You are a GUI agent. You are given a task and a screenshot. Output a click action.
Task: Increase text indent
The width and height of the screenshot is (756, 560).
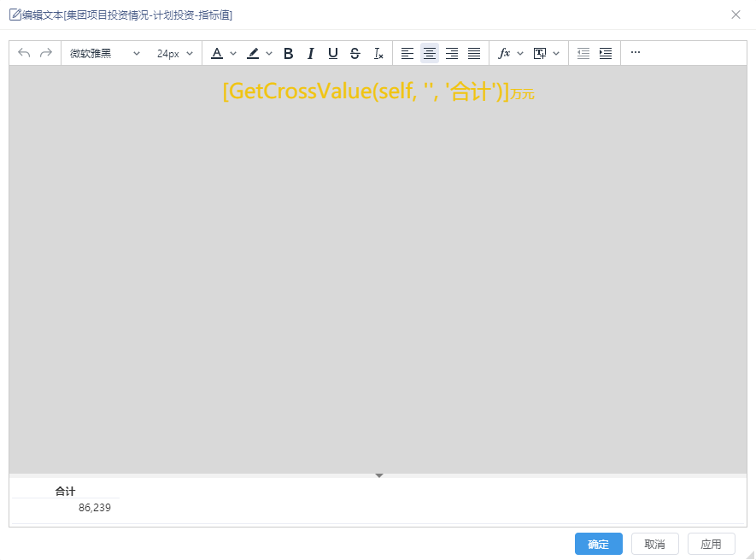click(606, 54)
